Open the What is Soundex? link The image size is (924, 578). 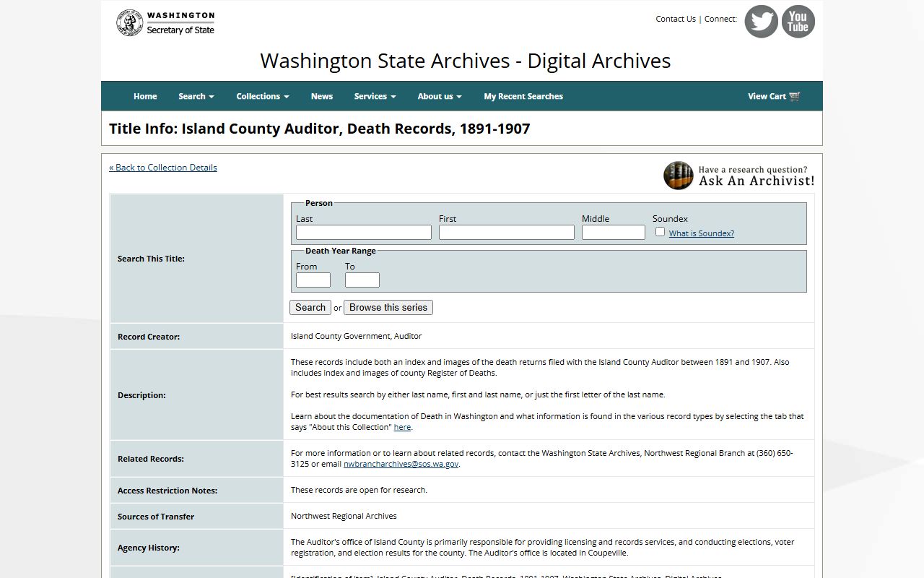tap(701, 233)
